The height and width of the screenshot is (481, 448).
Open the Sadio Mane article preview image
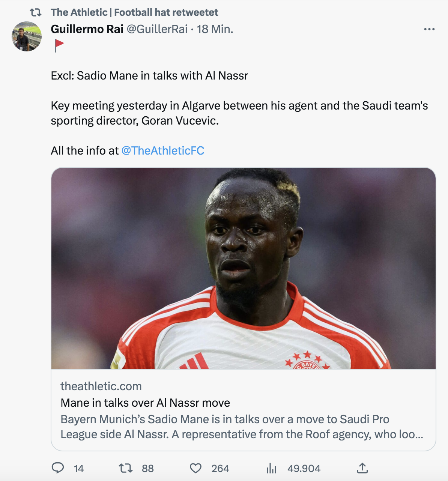tap(243, 268)
